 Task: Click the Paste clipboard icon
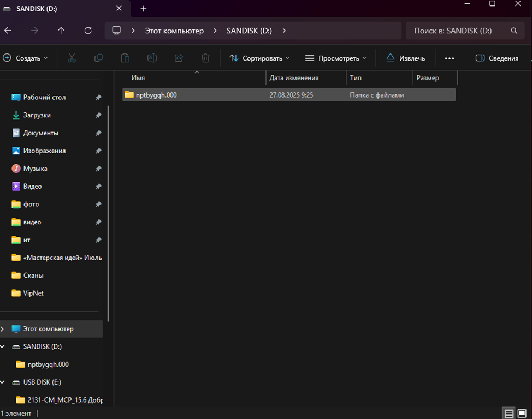pos(125,58)
